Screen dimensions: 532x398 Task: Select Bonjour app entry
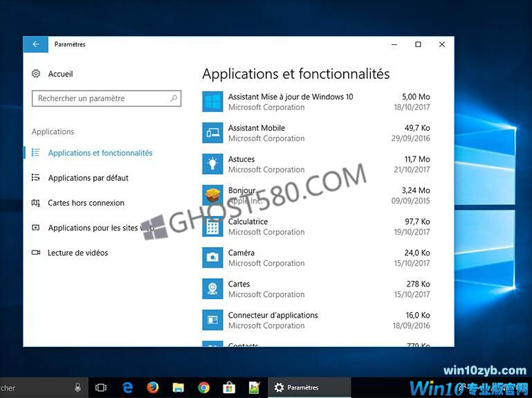(316, 195)
